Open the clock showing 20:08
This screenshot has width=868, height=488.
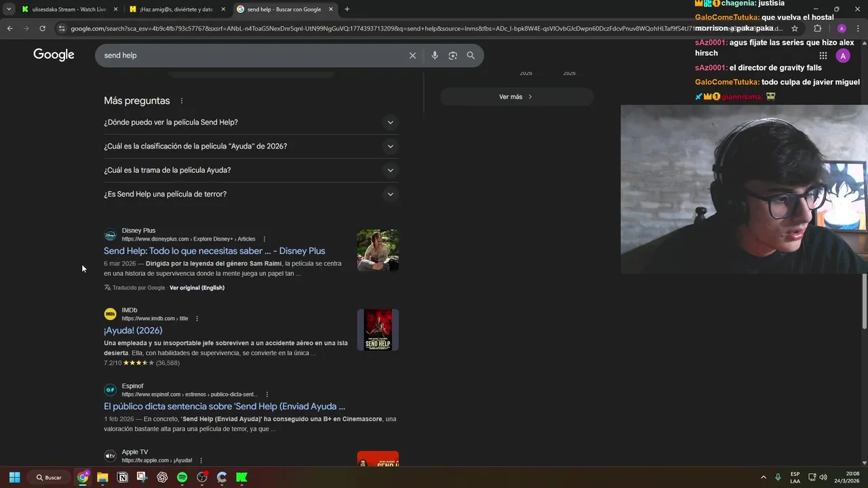pos(846,478)
